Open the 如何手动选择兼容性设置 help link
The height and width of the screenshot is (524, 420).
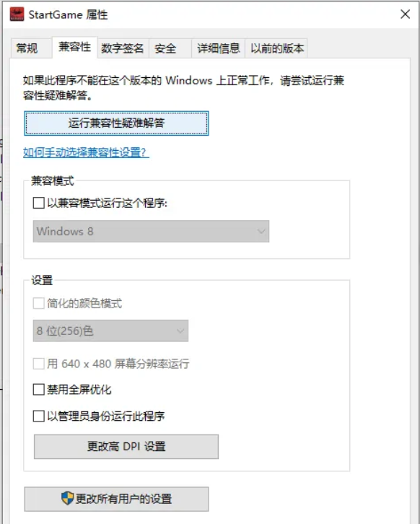coord(86,152)
